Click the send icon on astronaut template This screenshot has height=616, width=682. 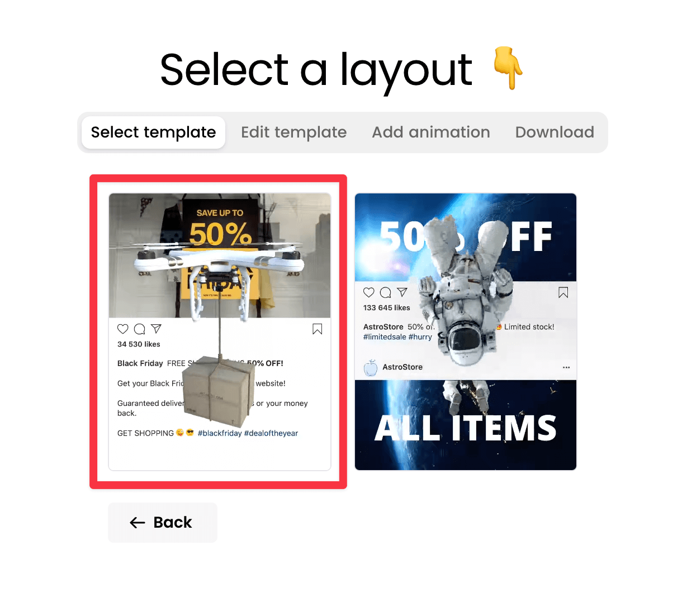[x=402, y=292]
